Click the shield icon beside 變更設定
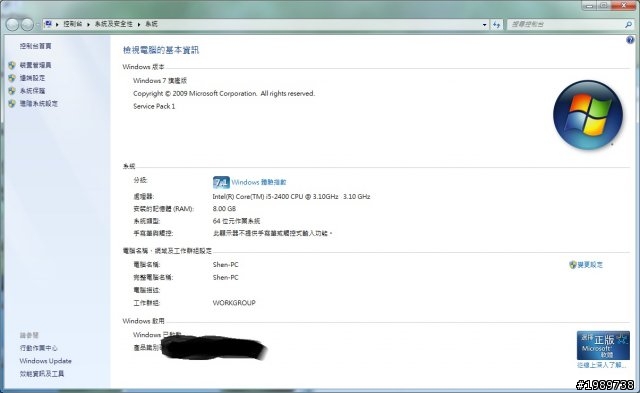This screenshot has height=393, width=640. 573,265
